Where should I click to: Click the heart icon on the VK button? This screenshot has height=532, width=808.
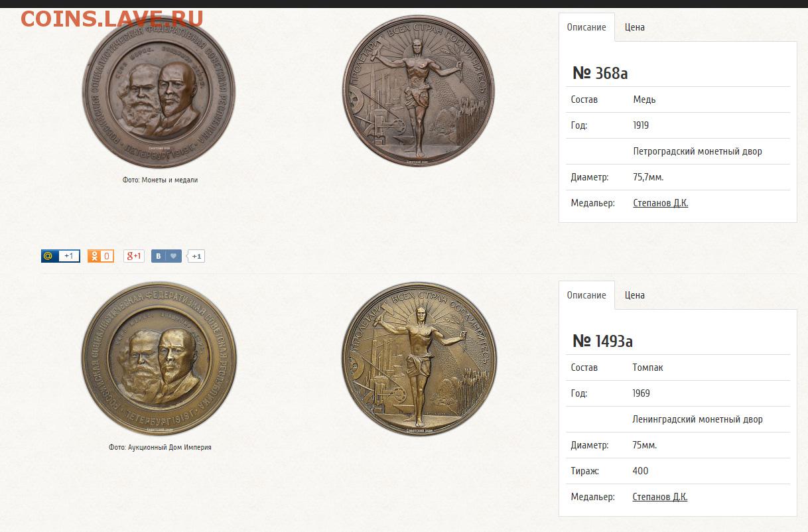pos(174,256)
